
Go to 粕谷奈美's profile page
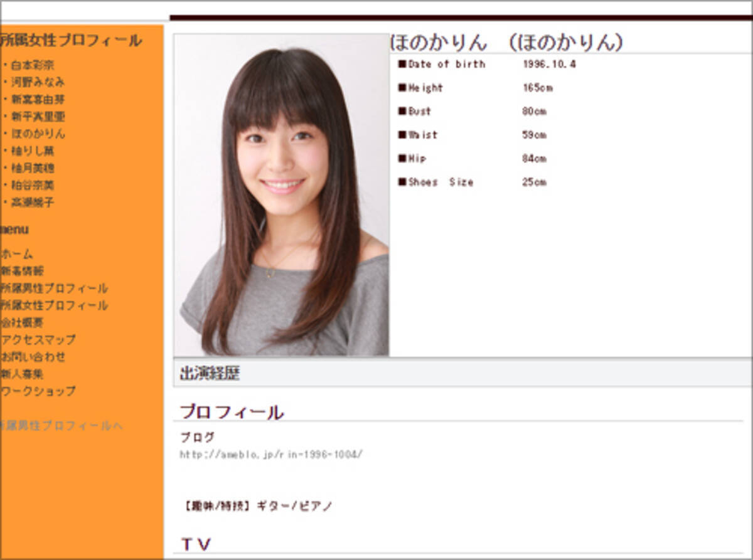point(33,185)
